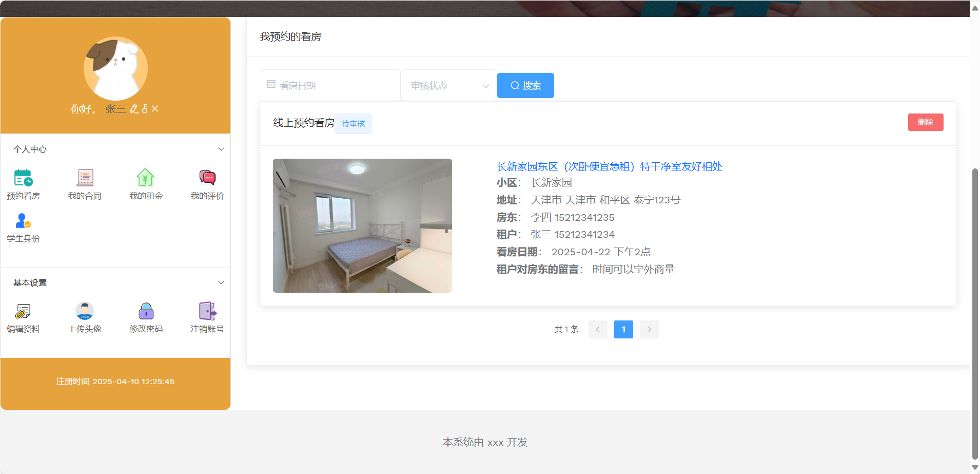Click 我预约的看房 heading

[x=290, y=36]
